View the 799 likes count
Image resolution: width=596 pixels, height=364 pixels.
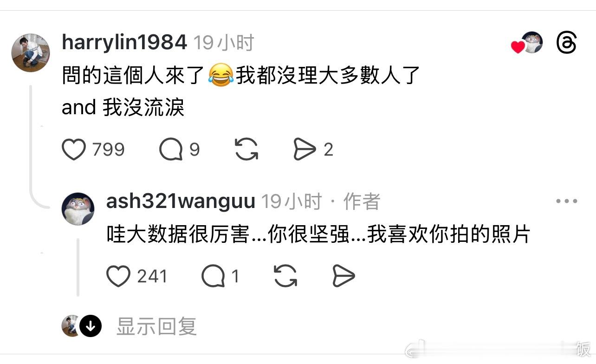[x=108, y=150]
